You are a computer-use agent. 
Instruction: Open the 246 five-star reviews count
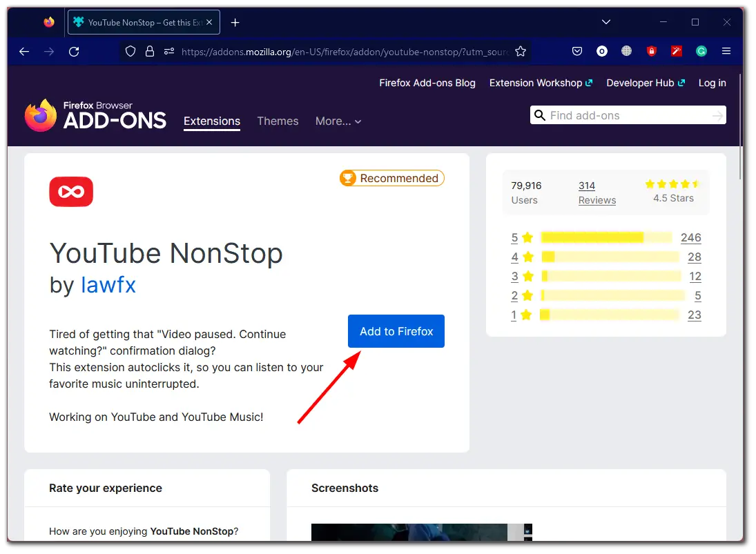tap(690, 237)
